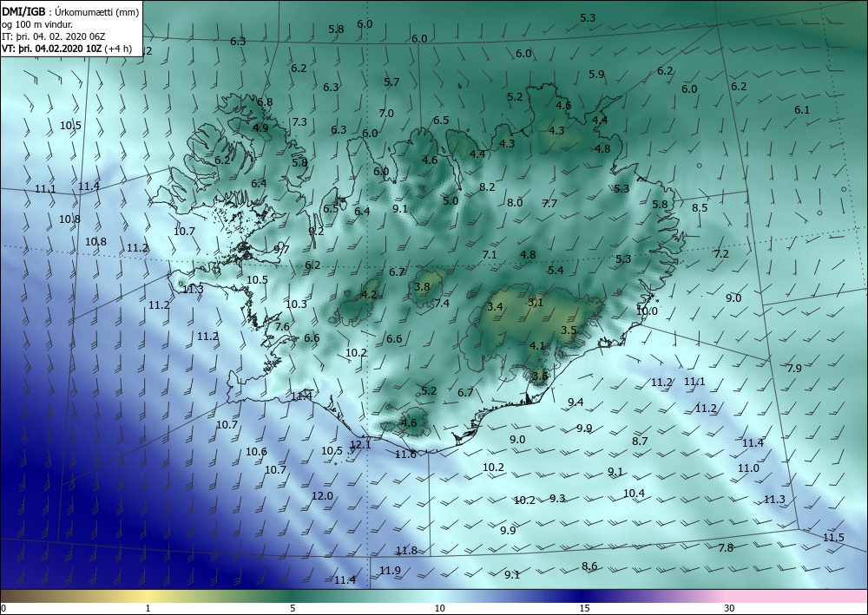
Task: Click the map value 7.4
Action: [442, 303]
